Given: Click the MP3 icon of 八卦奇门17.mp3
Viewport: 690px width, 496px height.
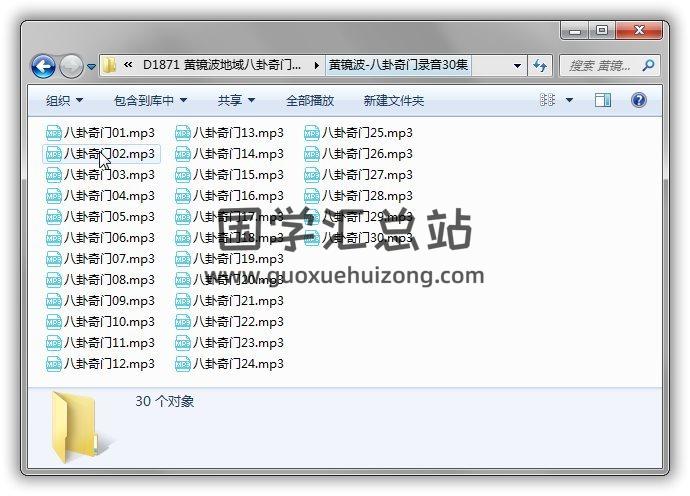Looking at the screenshot, I should point(183,217).
